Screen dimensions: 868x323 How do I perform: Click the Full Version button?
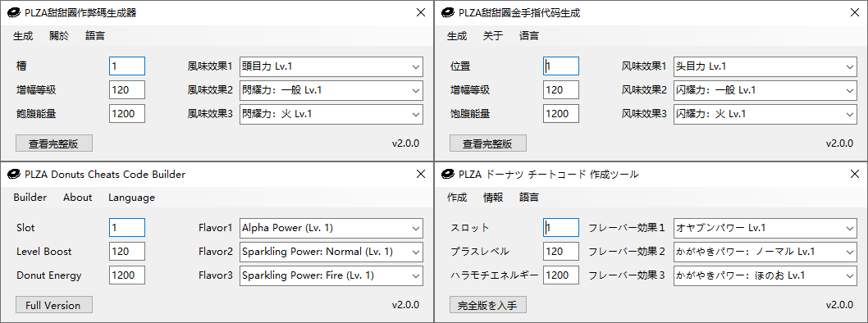(x=53, y=305)
